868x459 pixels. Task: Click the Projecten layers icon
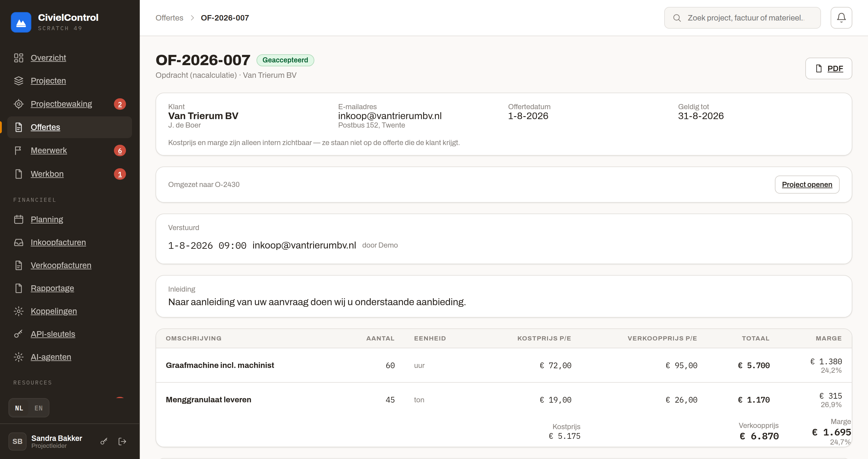18,81
